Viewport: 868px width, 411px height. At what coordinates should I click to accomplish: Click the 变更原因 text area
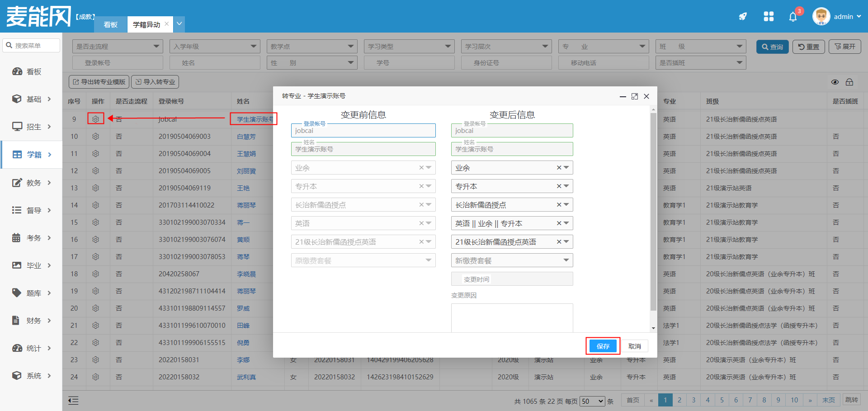tap(512, 317)
